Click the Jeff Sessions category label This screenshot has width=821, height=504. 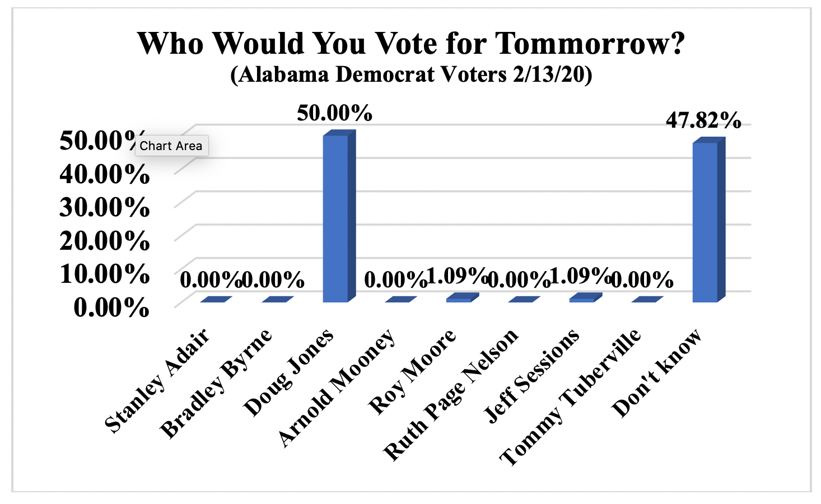pos(531,376)
